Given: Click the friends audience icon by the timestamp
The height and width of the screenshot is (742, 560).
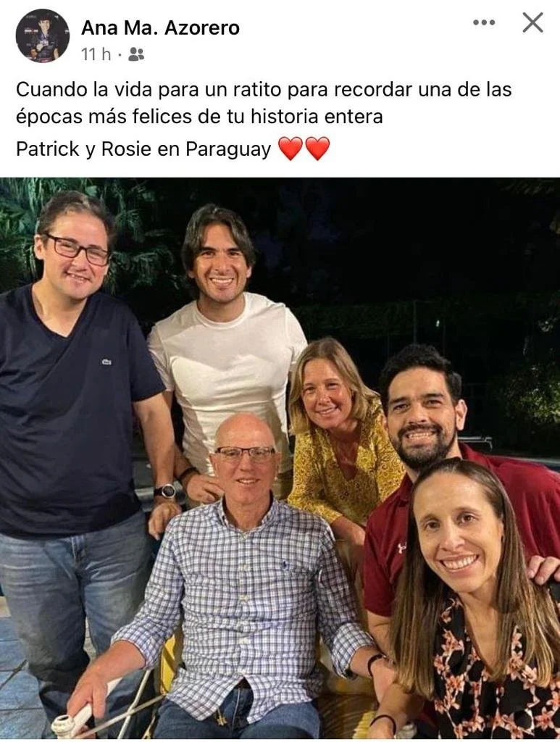Looking at the screenshot, I should [136, 54].
